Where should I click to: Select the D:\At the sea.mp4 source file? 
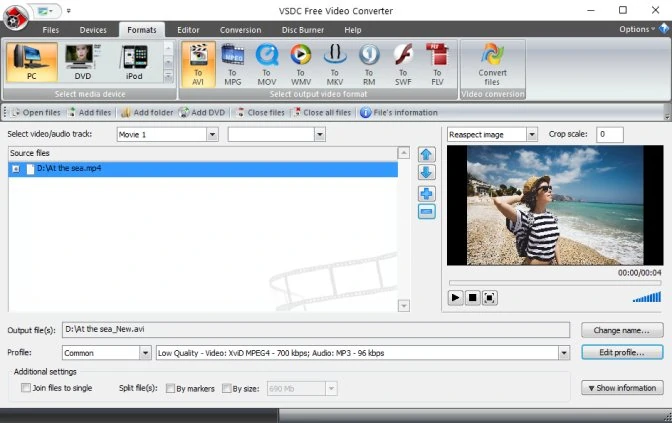[203, 169]
